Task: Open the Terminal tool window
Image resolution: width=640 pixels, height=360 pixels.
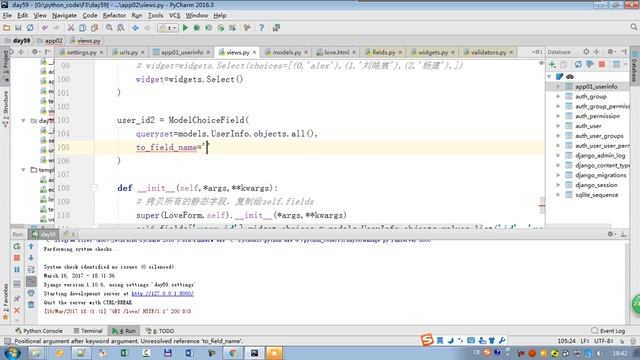Action: 88,331
